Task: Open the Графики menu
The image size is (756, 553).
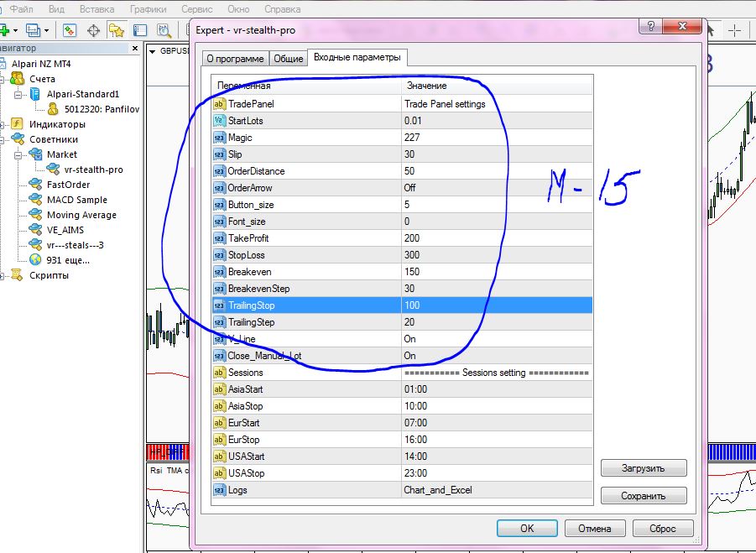Action: point(148,9)
